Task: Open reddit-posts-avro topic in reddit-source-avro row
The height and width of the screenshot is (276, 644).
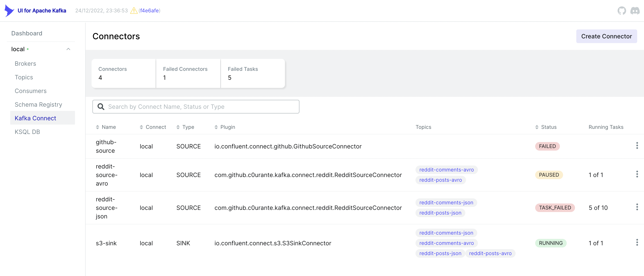Action: [x=440, y=180]
